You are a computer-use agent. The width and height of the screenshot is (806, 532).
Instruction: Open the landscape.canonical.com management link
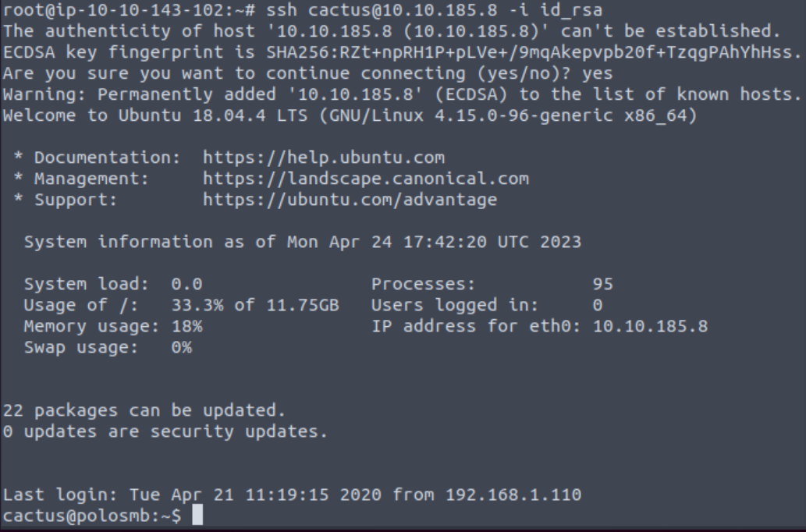365,179
